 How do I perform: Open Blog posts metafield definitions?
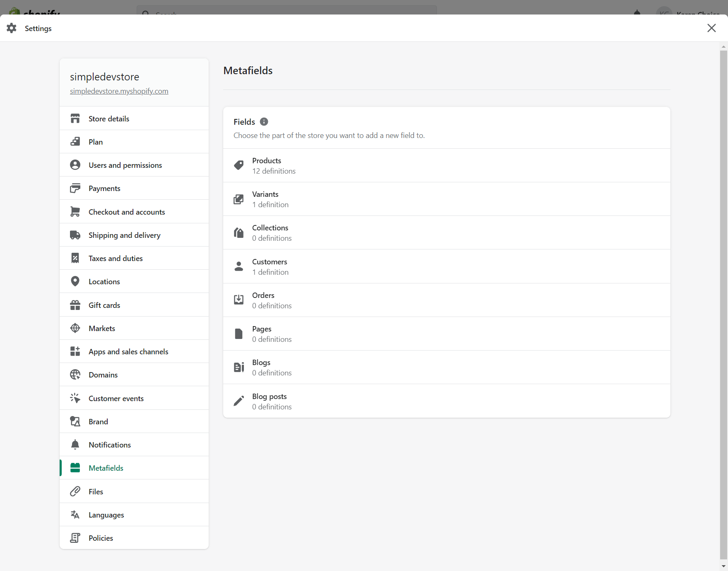pyautogui.click(x=447, y=401)
